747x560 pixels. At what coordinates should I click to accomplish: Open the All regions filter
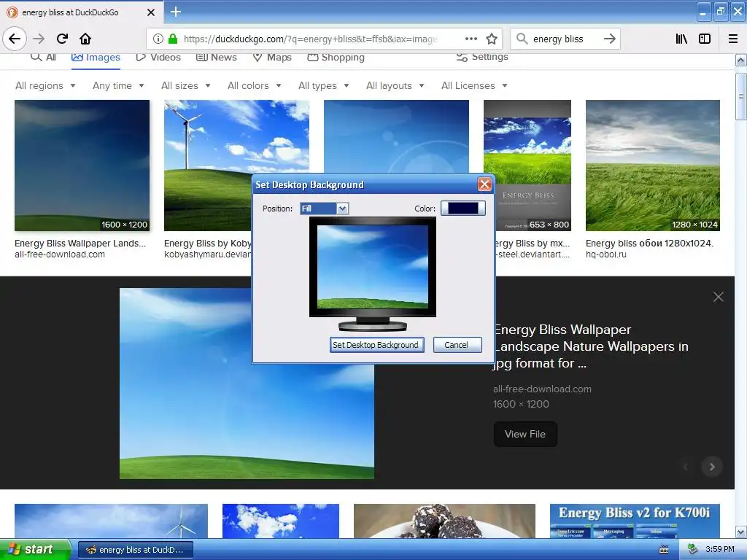[x=45, y=86]
